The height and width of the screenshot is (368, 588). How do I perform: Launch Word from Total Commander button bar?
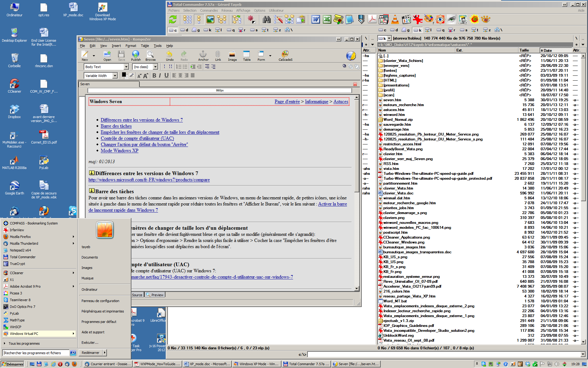pyautogui.click(x=316, y=20)
